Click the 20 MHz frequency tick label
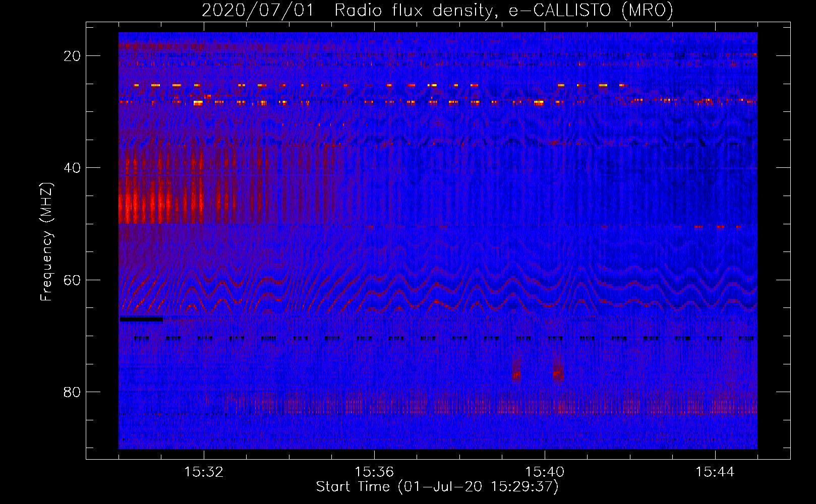 point(72,56)
